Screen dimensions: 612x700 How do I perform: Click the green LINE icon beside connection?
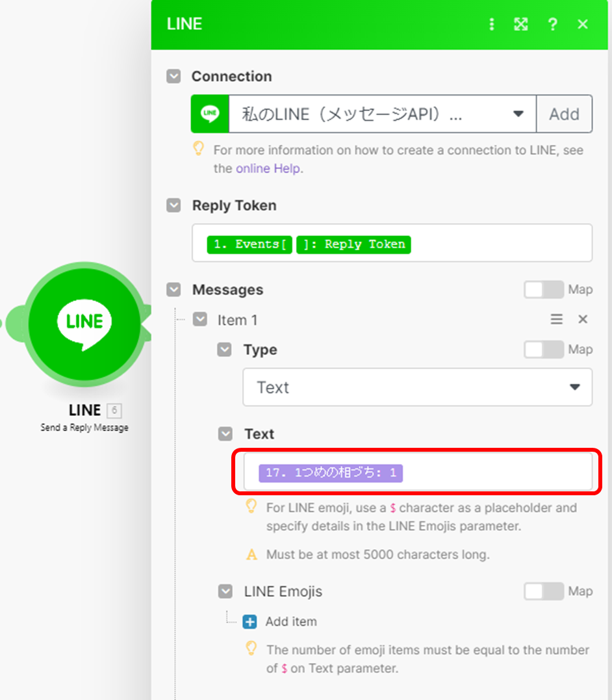tap(210, 114)
